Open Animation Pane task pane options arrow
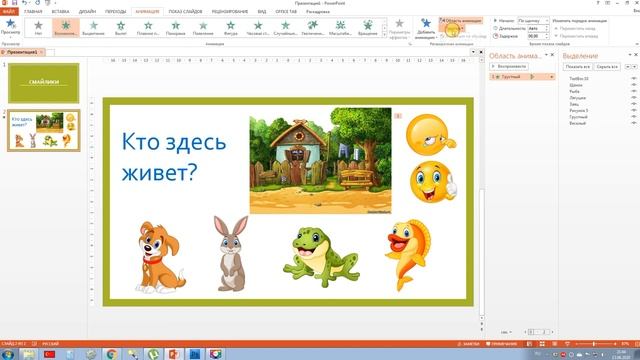The image size is (640, 360). [546, 55]
